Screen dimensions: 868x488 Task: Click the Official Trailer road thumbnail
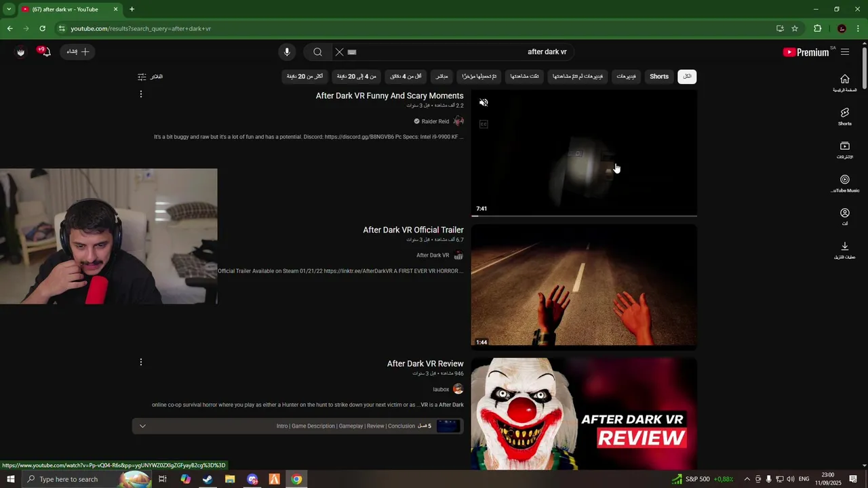(x=584, y=286)
